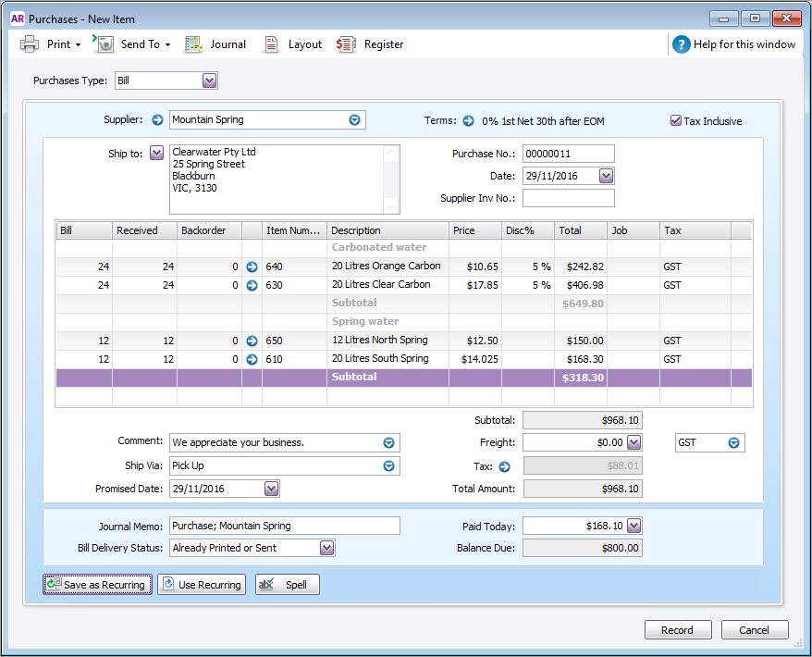Click the Supplier zoom arrow icon

point(157,119)
